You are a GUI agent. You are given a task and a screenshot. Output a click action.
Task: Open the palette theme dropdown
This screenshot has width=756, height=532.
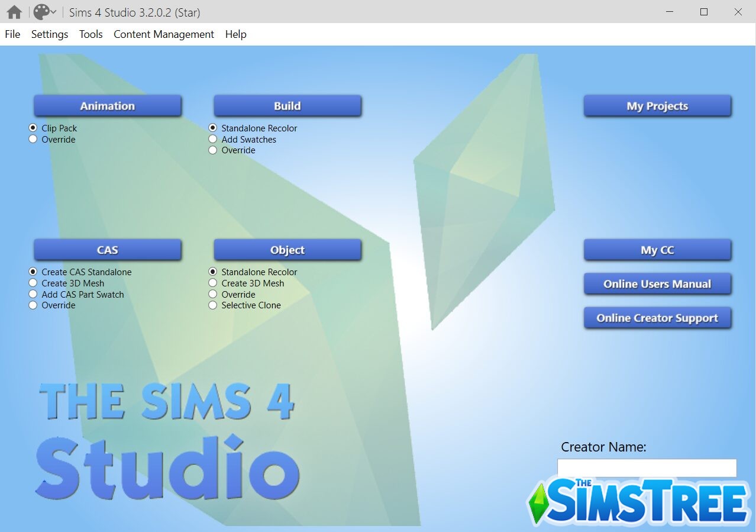point(44,12)
